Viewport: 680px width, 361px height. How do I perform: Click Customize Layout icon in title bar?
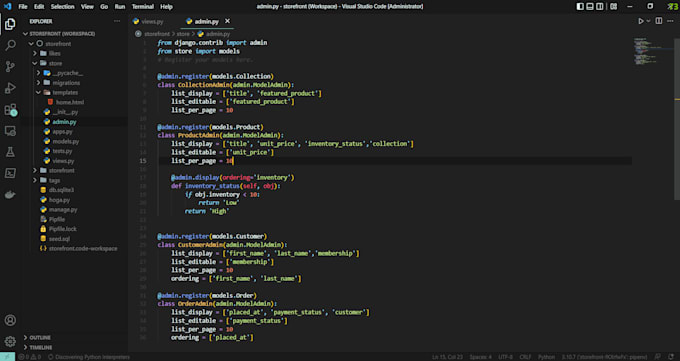(613, 7)
